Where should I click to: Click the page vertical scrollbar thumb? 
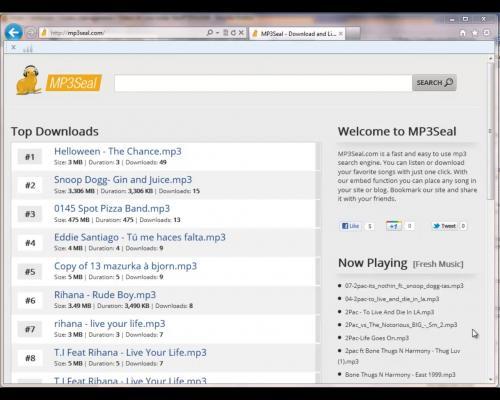pyautogui.click(x=490, y=132)
